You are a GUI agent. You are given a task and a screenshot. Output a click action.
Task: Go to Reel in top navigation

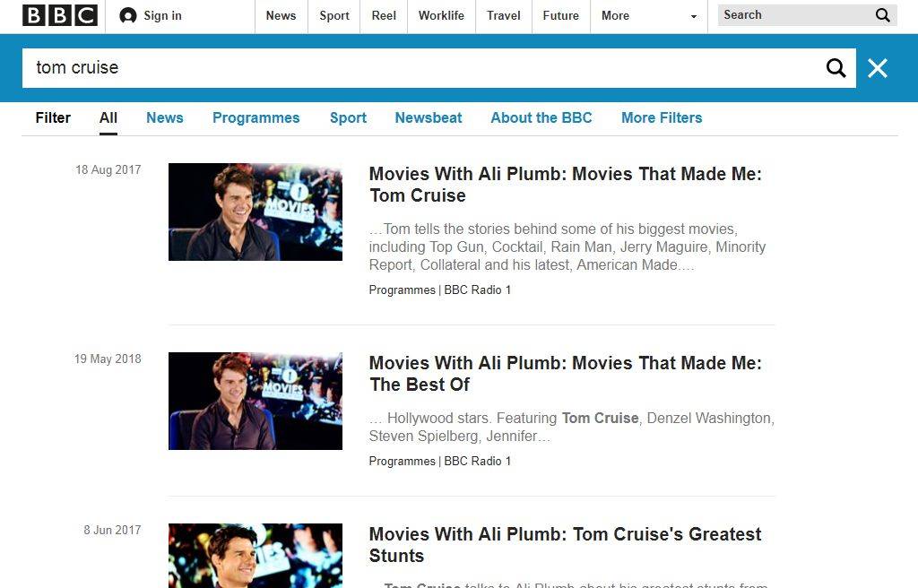(384, 16)
